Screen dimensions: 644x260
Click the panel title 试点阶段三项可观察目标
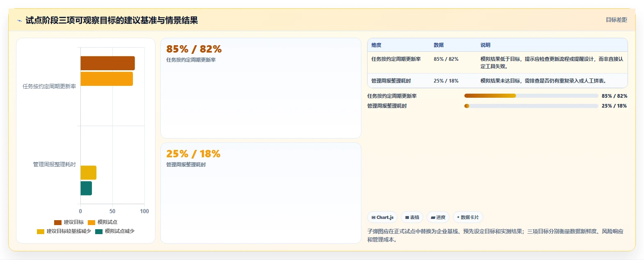112,21
